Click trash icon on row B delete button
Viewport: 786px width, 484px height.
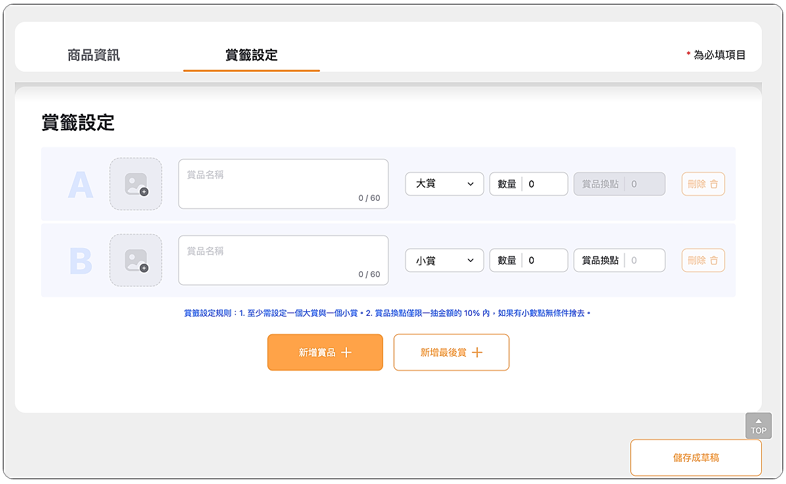pos(714,261)
